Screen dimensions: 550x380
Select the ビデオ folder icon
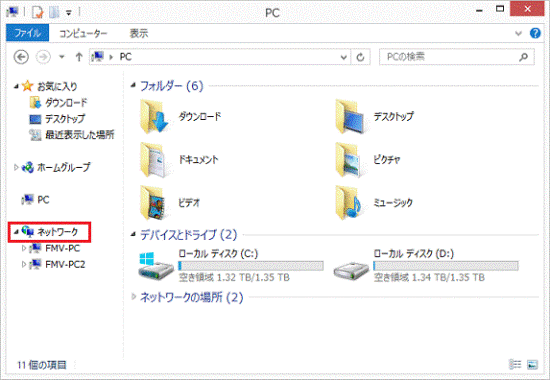153,202
